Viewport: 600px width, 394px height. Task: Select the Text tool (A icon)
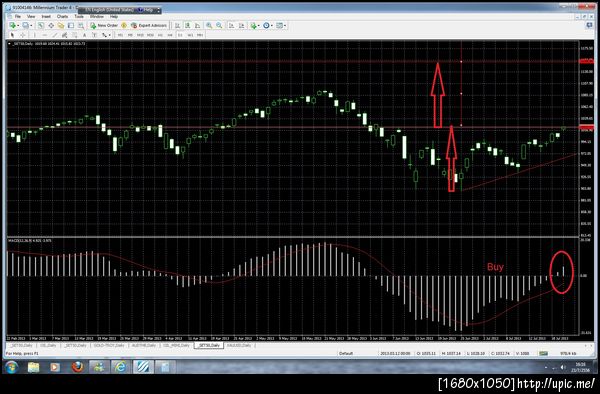84,35
